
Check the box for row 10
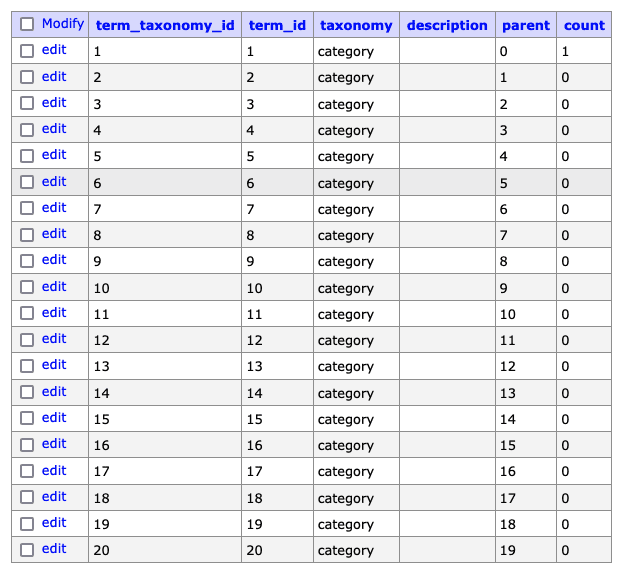tap(27, 287)
